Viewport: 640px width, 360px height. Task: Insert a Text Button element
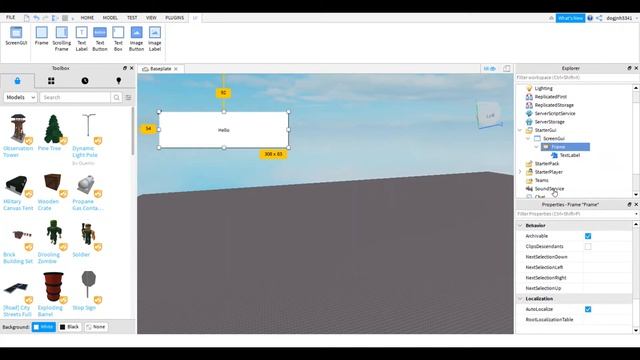tap(100, 39)
